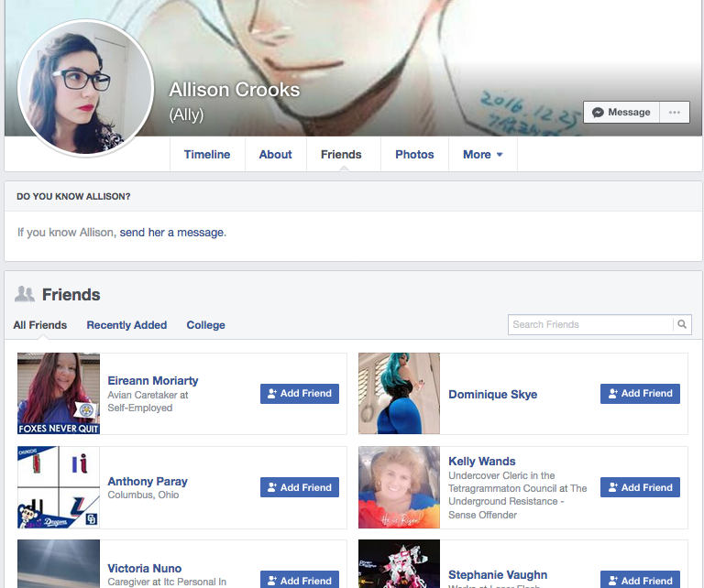The image size is (704, 588).
Task: Show Recently Added friends
Action: click(x=126, y=325)
